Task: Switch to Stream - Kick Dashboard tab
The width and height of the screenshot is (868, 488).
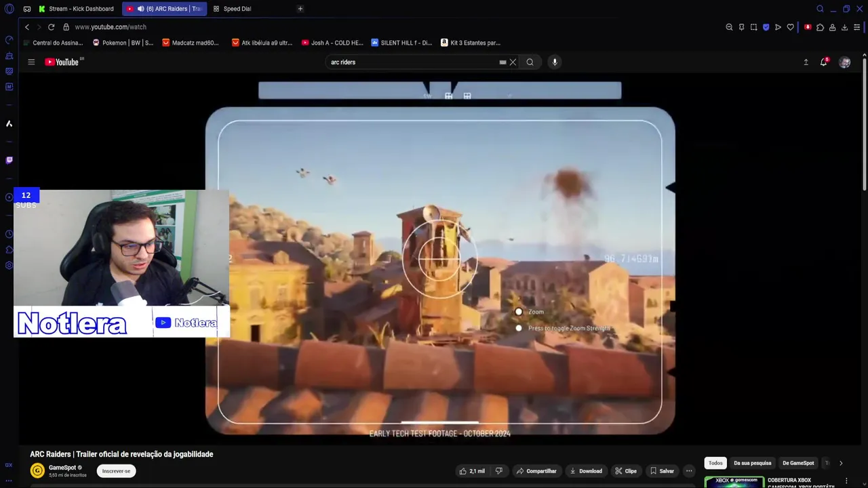Action: coord(76,9)
